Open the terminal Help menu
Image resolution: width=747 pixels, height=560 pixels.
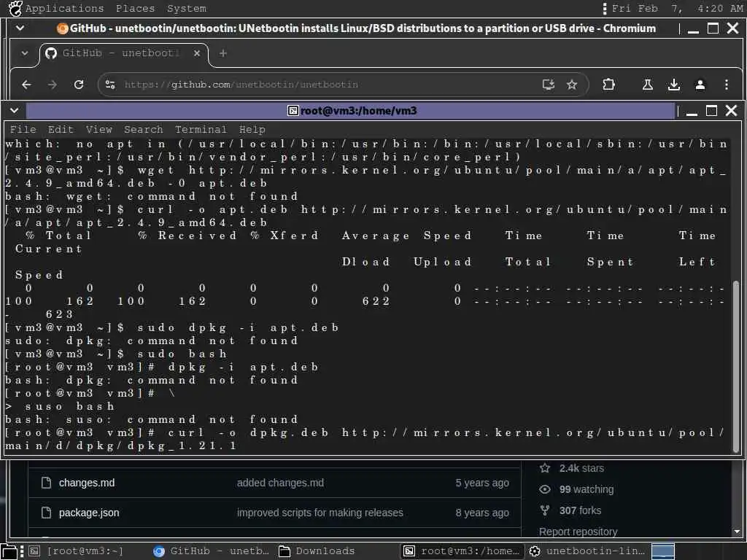point(252,130)
